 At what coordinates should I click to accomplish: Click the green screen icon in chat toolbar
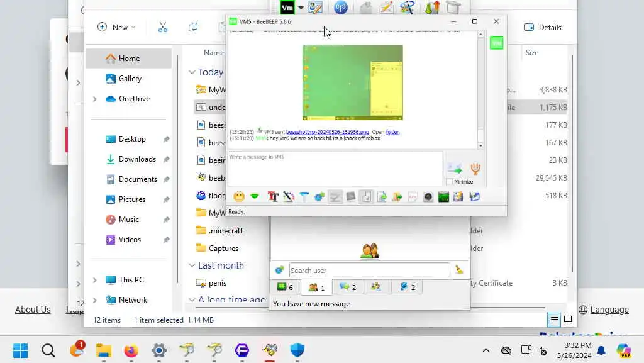(443, 197)
